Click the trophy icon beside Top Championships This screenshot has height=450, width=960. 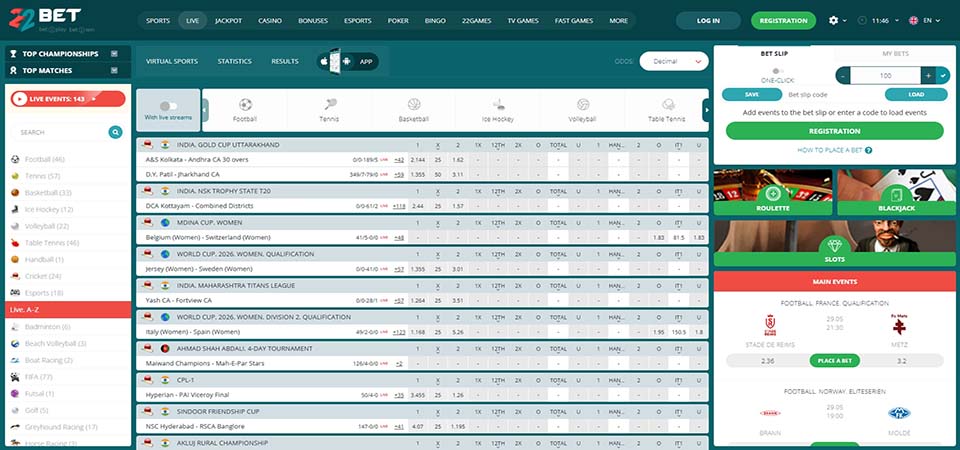click(x=13, y=54)
